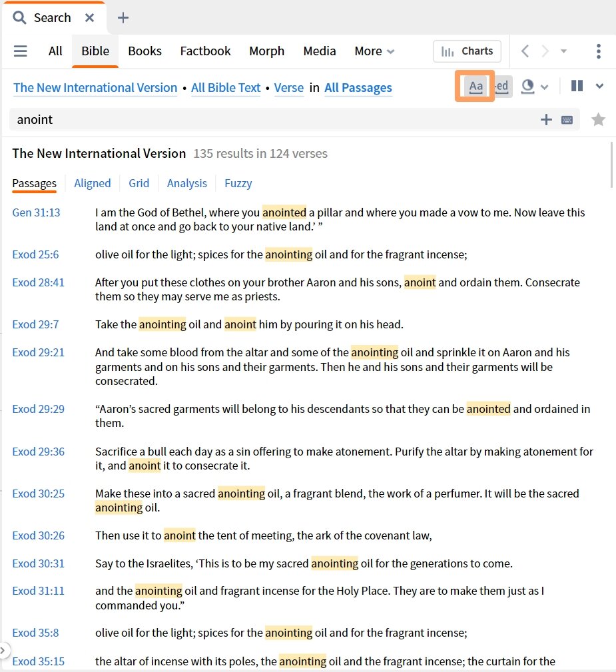The image size is (616, 672).
Task: Switch to the Aligned results view
Action: pyautogui.click(x=93, y=183)
